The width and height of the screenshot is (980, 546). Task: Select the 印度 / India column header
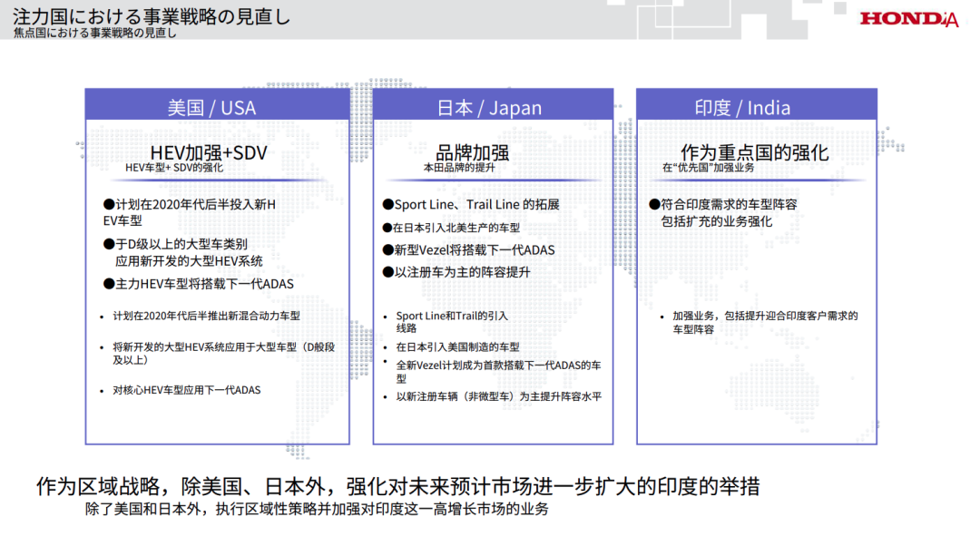tap(742, 108)
